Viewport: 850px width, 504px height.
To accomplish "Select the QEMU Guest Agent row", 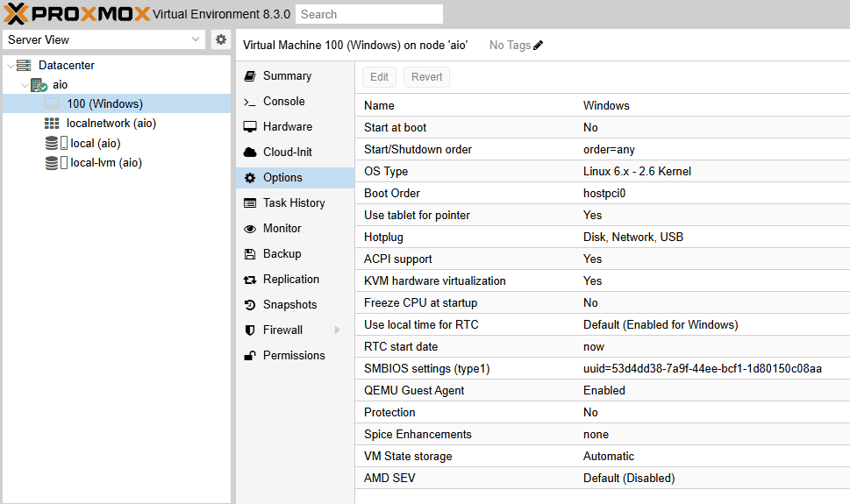I will pyautogui.click(x=603, y=391).
